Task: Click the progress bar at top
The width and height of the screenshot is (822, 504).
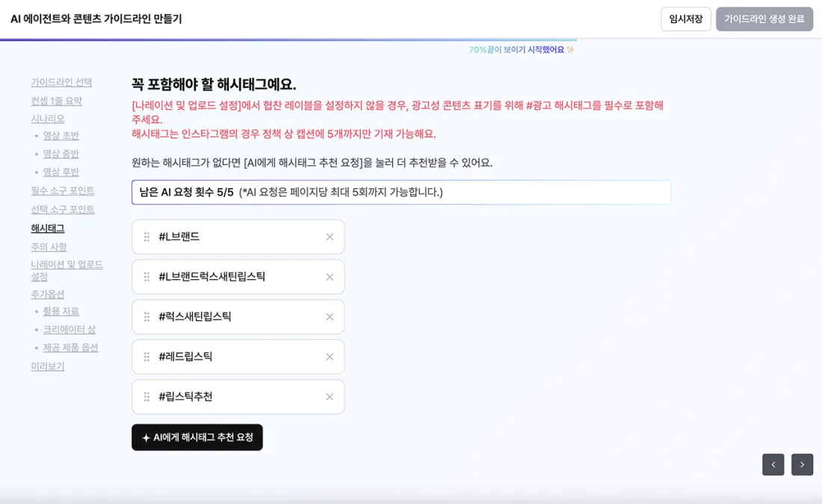Action: pos(288,40)
